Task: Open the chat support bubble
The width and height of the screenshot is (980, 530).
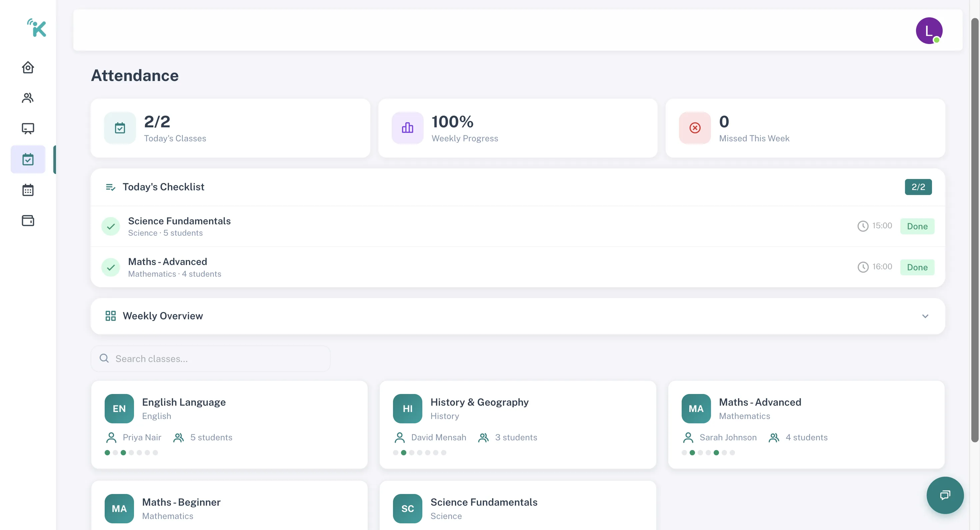Action: click(945, 495)
